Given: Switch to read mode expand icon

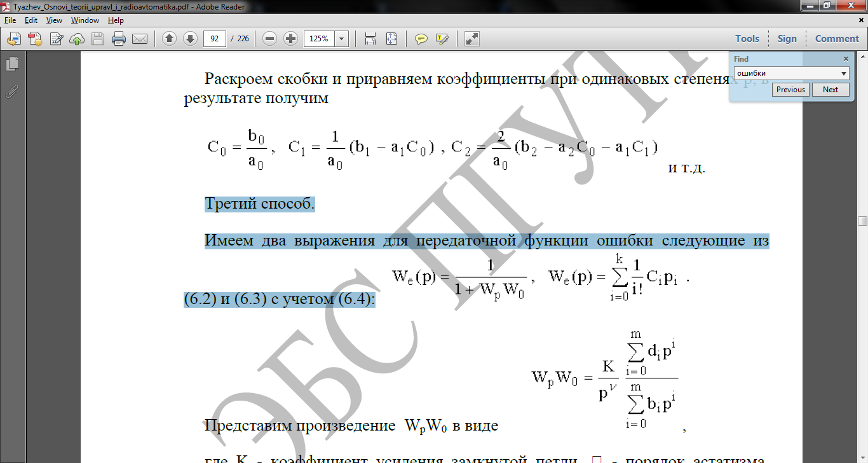Looking at the screenshot, I should point(471,39).
